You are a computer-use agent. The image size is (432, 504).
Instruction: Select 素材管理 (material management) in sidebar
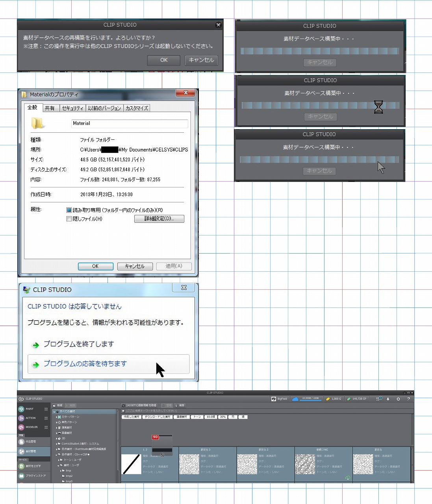pyautogui.click(x=34, y=452)
